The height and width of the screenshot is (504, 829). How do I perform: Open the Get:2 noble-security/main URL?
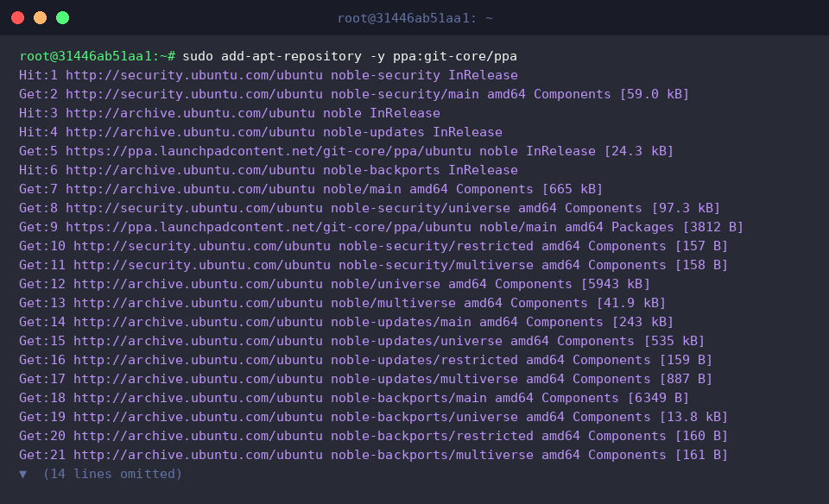coord(194,94)
